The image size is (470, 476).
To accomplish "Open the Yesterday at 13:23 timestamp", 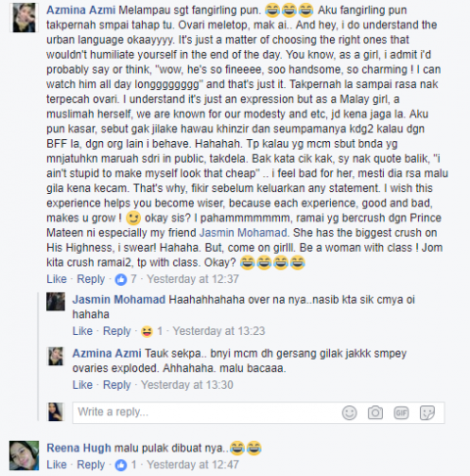I will (x=219, y=331).
